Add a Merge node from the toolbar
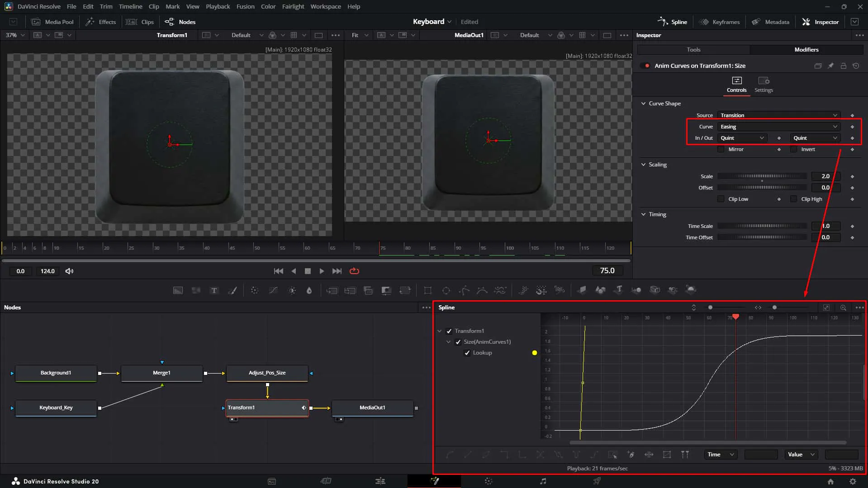Viewport: 868px width, 488px height. coord(332,290)
